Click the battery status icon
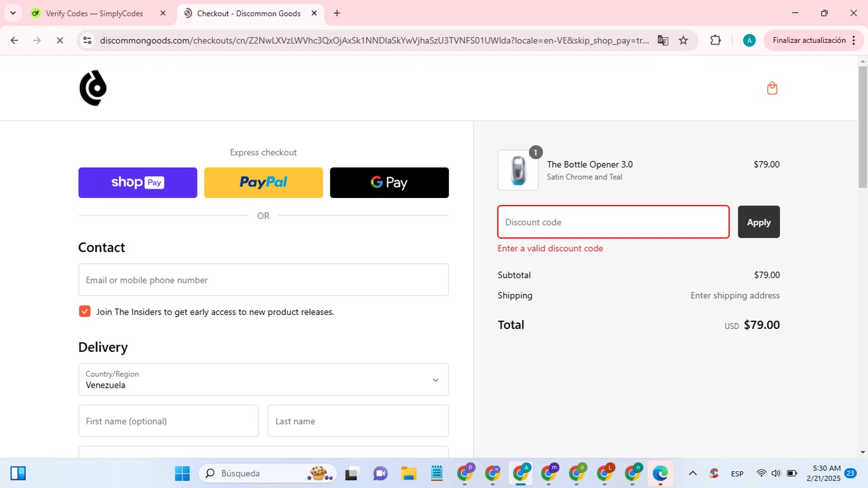The width and height of the screenshot is (868, 488). point(792,474)
